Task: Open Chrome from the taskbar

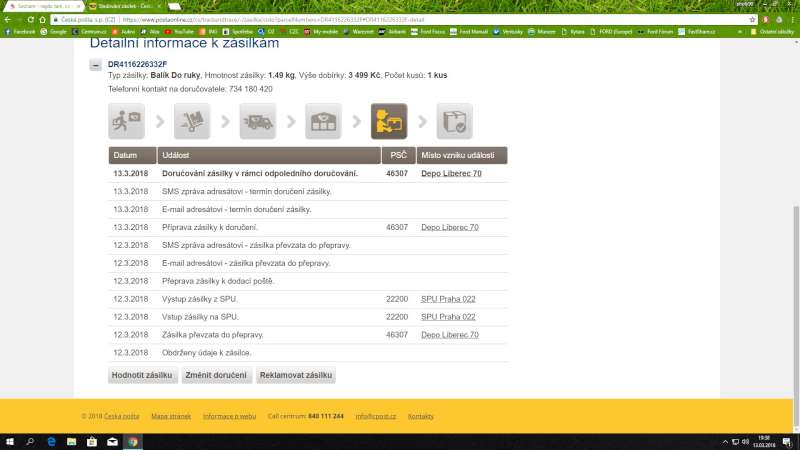Action: 133,441
